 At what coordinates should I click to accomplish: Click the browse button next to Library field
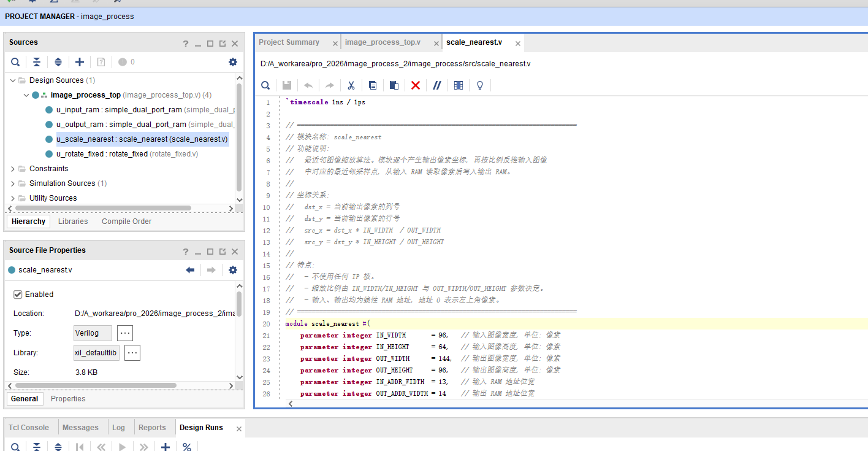point(132,353)
